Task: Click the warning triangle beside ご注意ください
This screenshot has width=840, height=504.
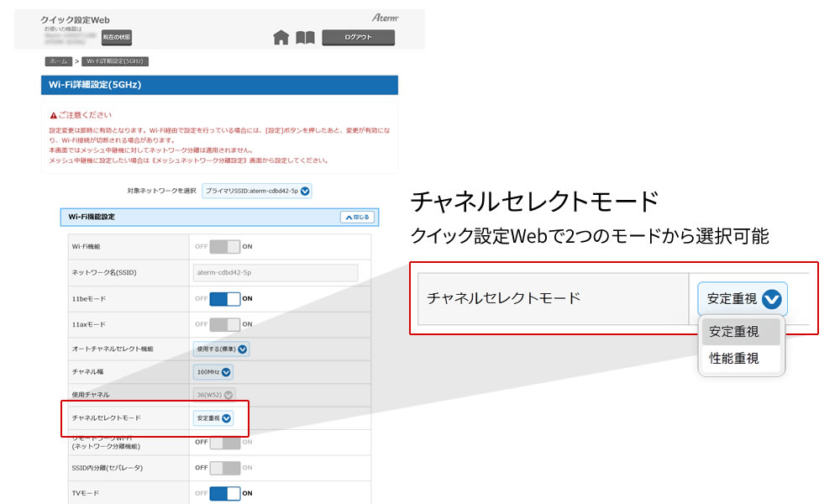Action: (x=53, y=115)
